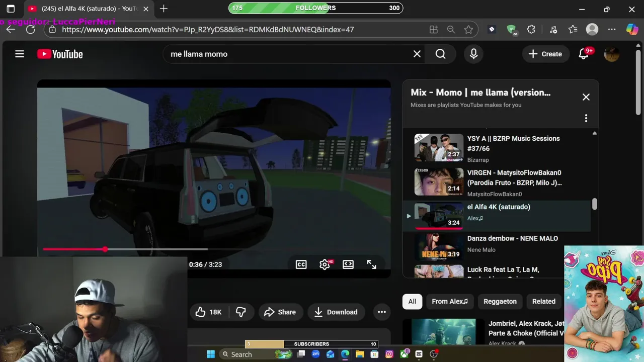The width and height of the screenshot is (644, 362).
Task: Click the browser address bar URL
Action: pos(208,30)
